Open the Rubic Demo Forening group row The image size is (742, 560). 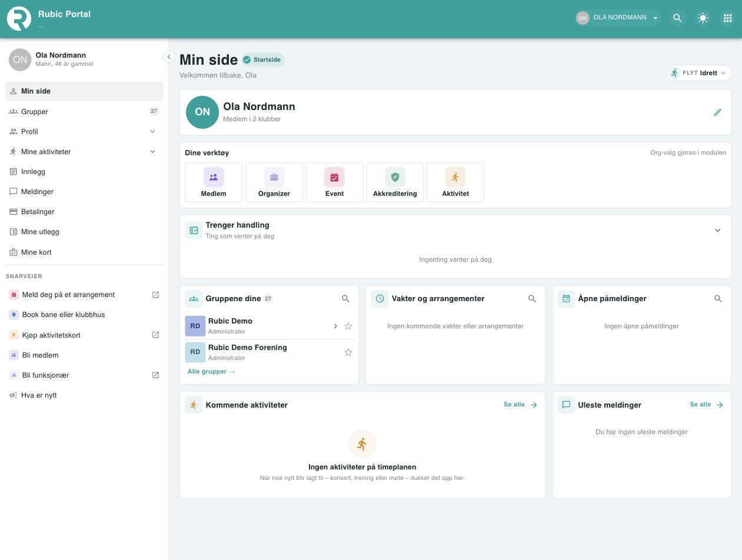pyautogui.click(x=269, y=352)
